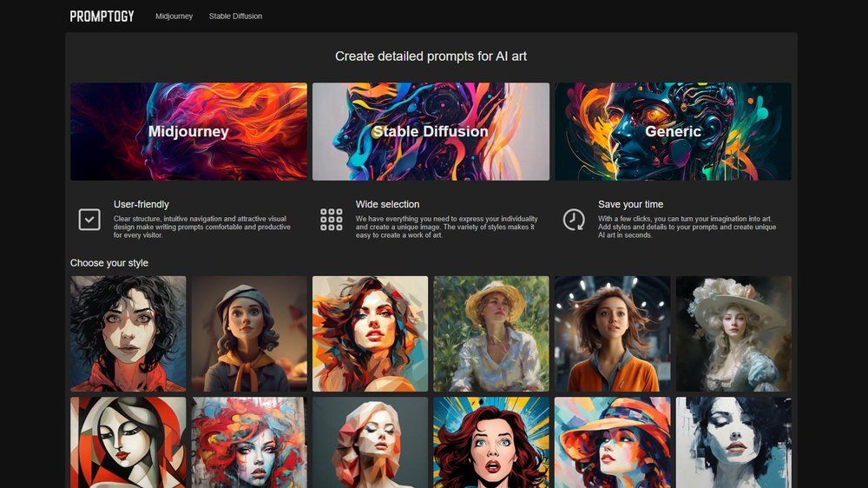The height and width of the screenshot is (488, 868).
Task: Choose the cubist red and black portrait
Action: 128,443
